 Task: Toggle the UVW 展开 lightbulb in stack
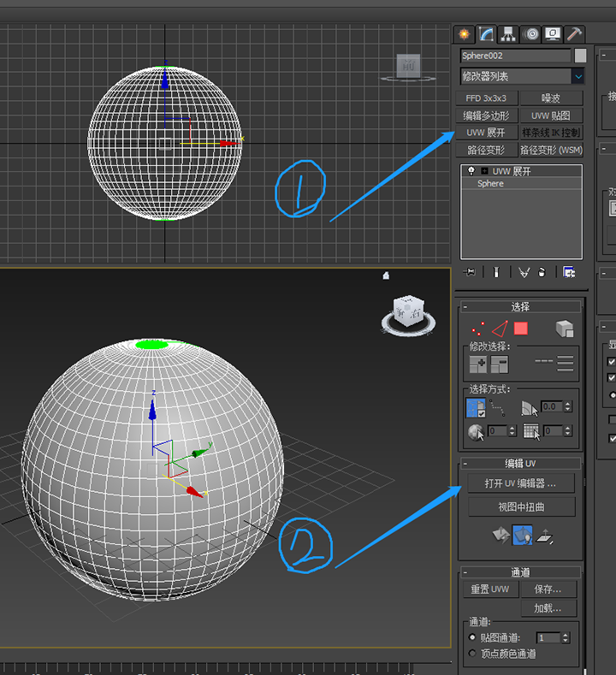pos(471,171)
